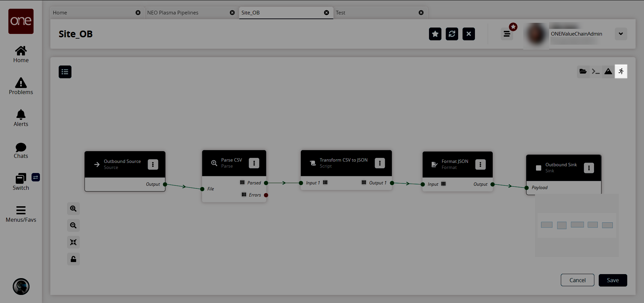Click the minimap overview of the pipeline

(x=577, y=225)
